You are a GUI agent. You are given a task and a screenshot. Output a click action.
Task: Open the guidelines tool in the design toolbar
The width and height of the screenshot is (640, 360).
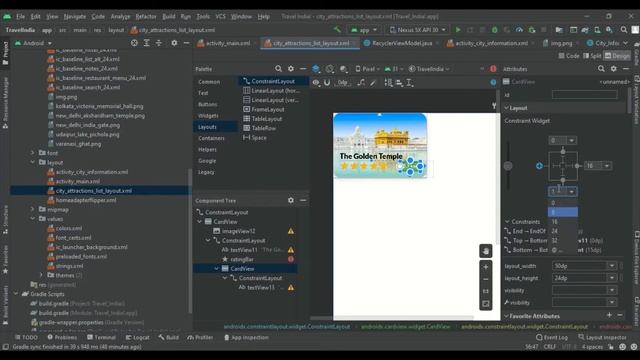tap(410, 83)
